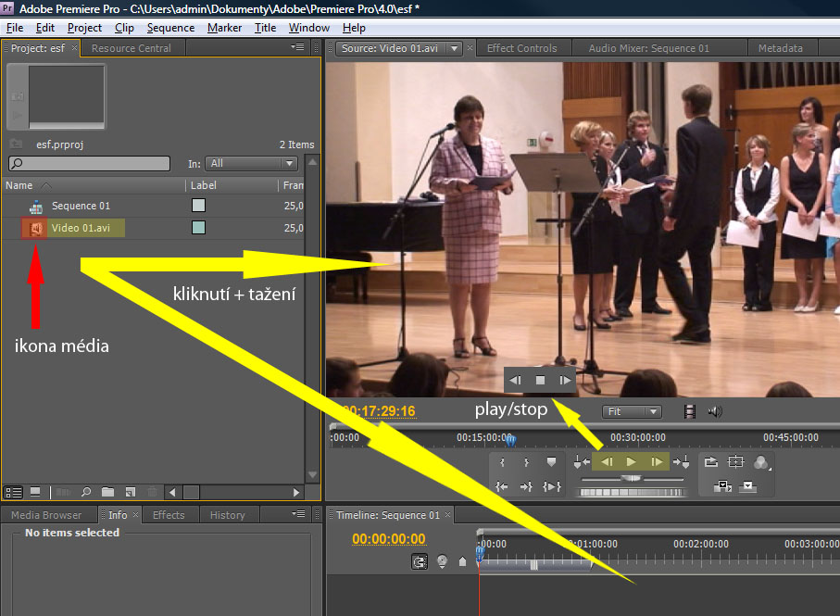840x616 pixels.
Task: Open New Bin folder icon in Project panel
Action: point(107,492)
